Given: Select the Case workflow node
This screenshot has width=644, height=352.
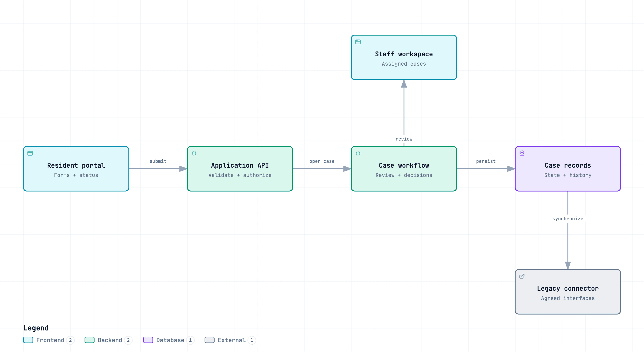Looking at the screenshot, I should click(404, 169).
